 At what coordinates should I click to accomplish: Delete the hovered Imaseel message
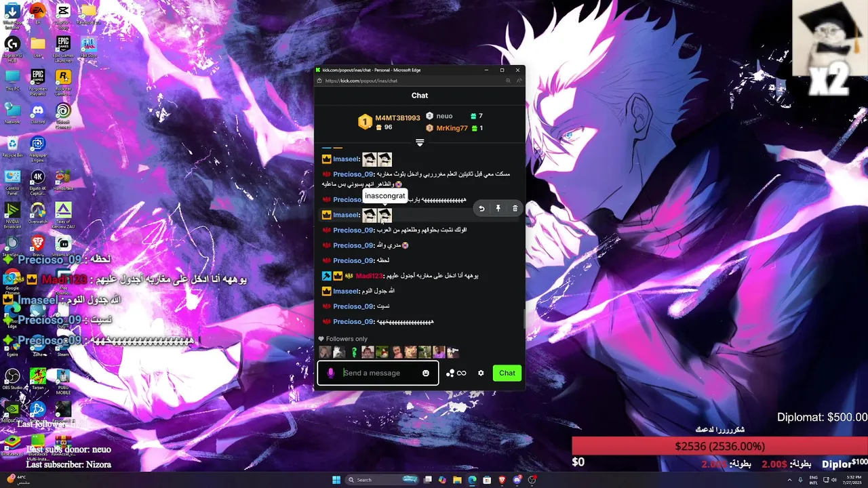pos(515,209)
